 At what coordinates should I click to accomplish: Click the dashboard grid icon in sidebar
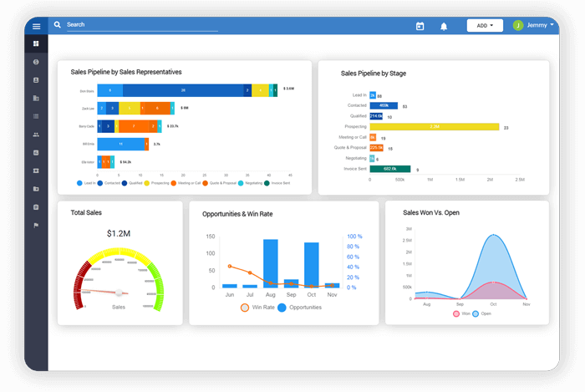[36, 43]
